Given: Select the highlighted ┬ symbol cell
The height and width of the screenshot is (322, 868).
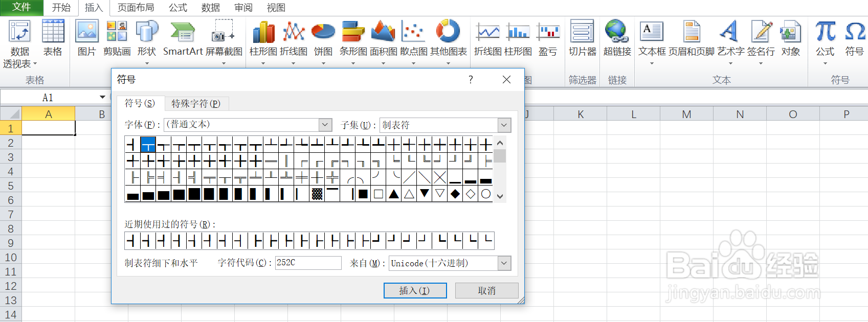Looking at the screenshot, I should click(x=148, y=145).
